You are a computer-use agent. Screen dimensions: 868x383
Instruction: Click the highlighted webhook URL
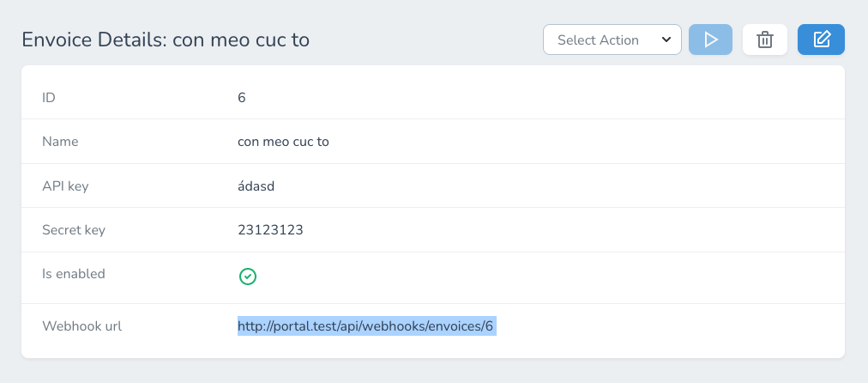point(366,326)
